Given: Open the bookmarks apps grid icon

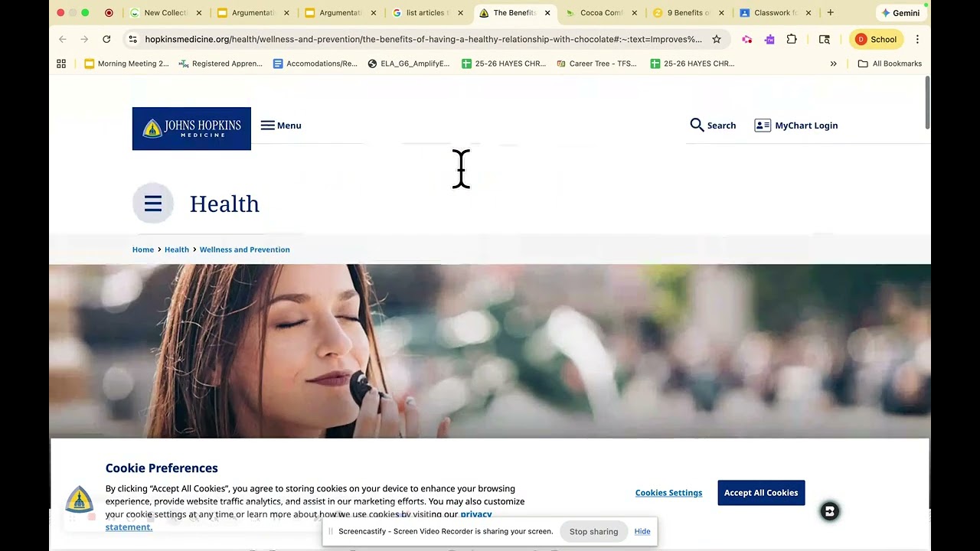Looking at the screenshot, I should tap(61, 64).
